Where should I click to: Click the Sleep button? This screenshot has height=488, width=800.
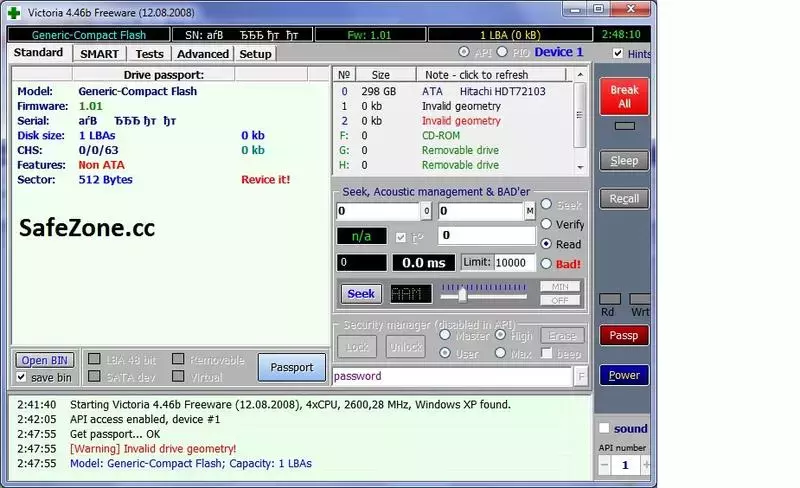[x=624, y=161]
